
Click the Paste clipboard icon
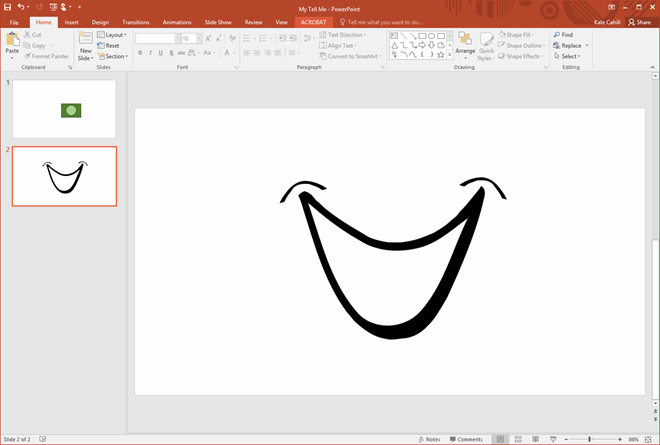[12, 40]
